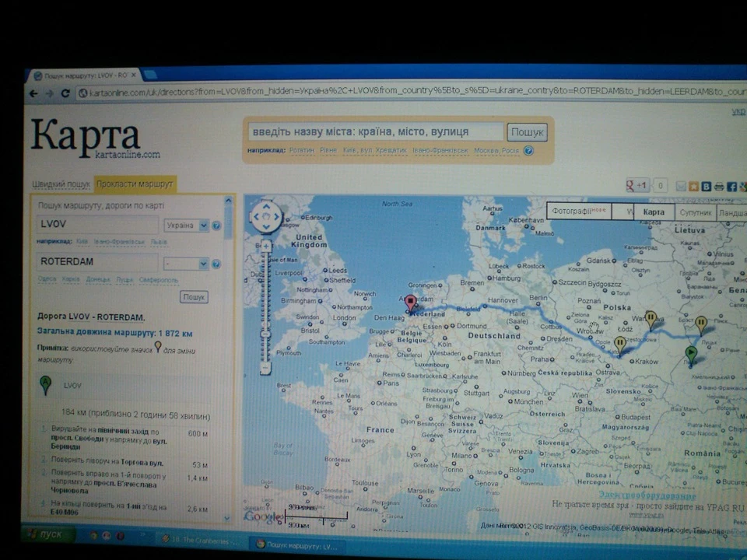Open the Україна country dropdown
The height and width of the screenshot is (560, 747).
[186, 226]
